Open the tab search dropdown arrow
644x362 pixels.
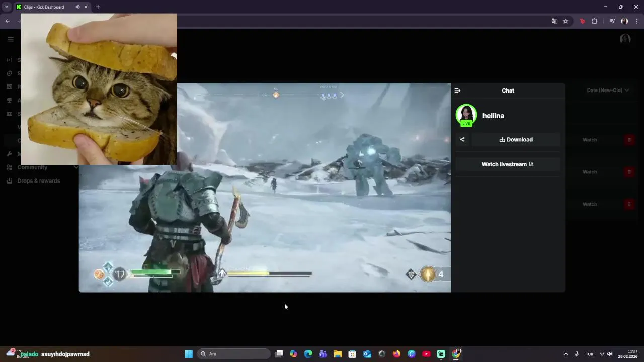(7, 7)
